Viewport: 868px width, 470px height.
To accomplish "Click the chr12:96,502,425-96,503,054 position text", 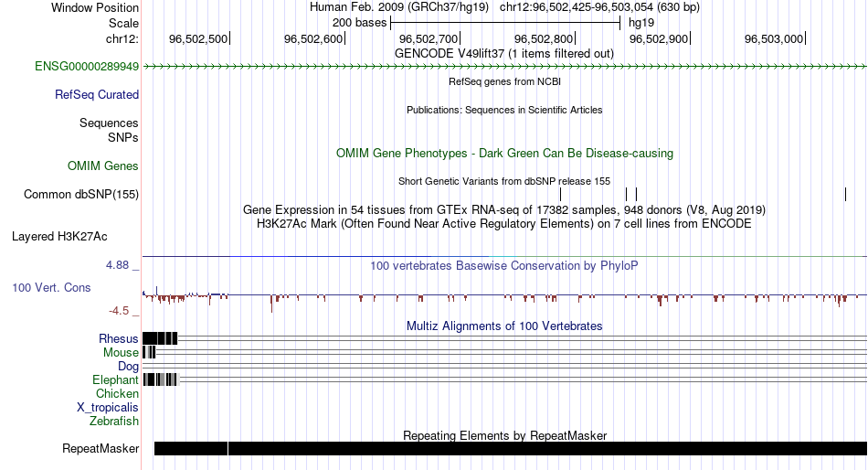I will pos(599,7).
